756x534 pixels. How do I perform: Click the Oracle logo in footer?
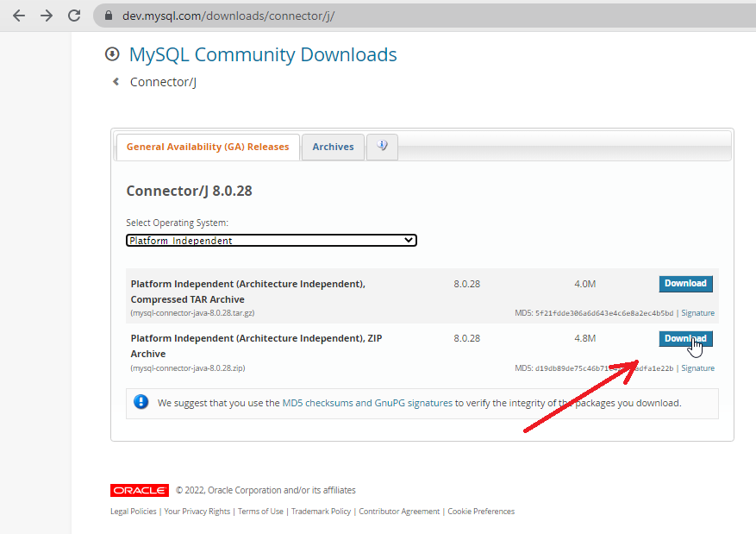click(x=140, y=490)
